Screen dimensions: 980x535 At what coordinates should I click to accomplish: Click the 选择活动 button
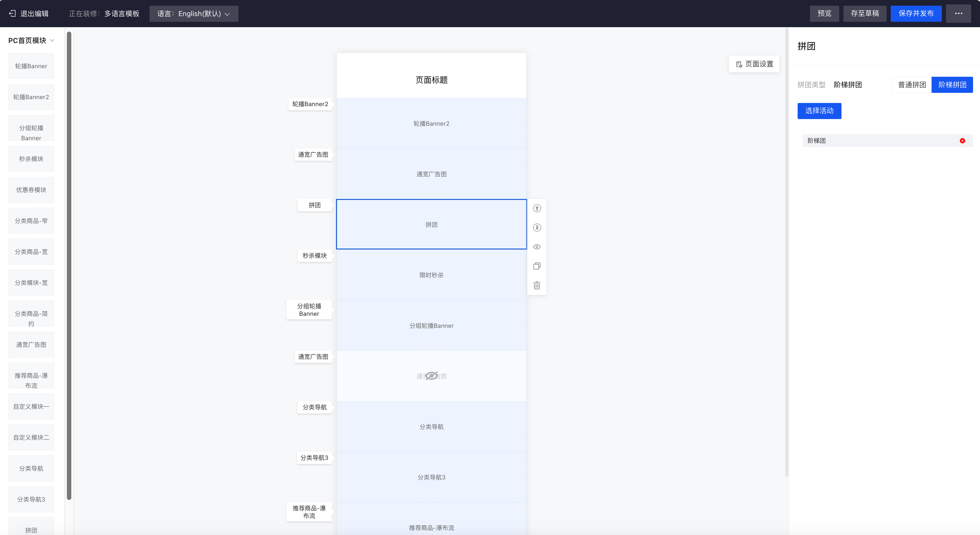819,111
